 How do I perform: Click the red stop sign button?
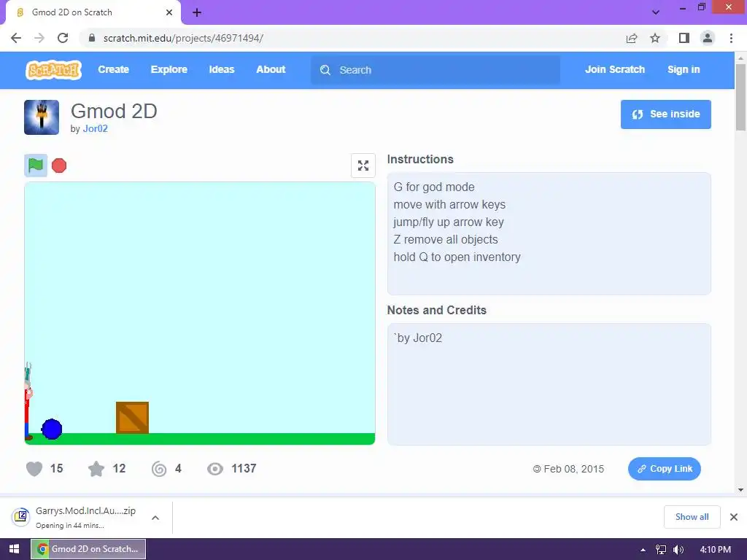59,166
